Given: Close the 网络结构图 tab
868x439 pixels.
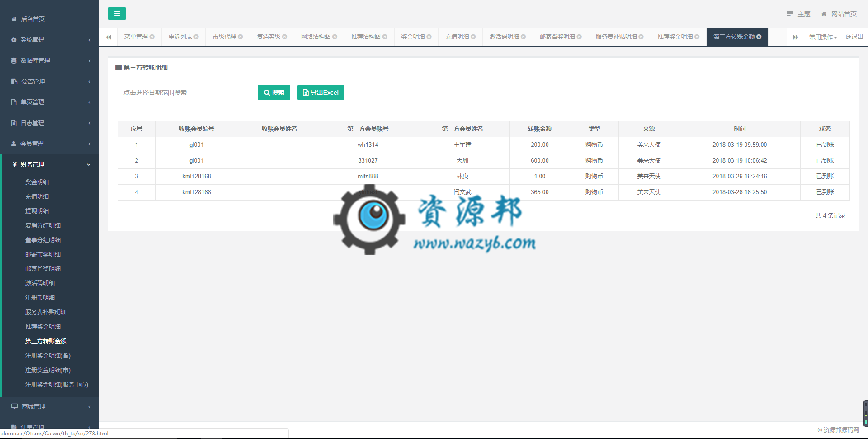Looking at the screenshot, I should click(335, 37).
